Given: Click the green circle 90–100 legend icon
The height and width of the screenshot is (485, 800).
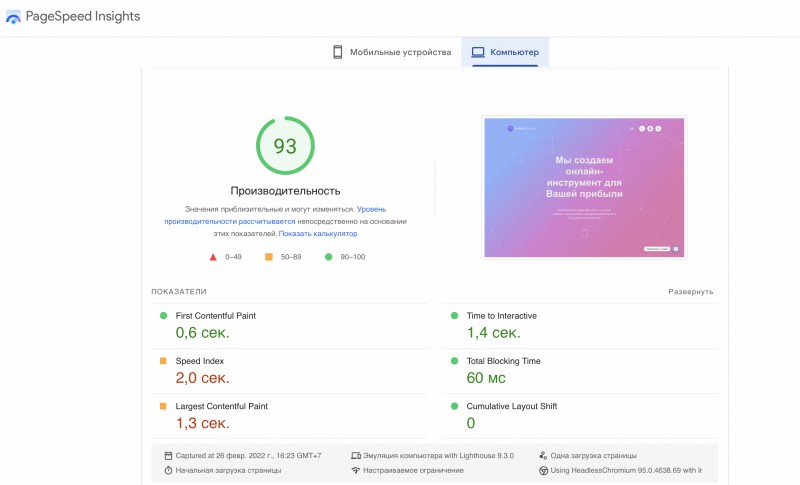Looking at the screenshot, I should (x=328, y=257).
